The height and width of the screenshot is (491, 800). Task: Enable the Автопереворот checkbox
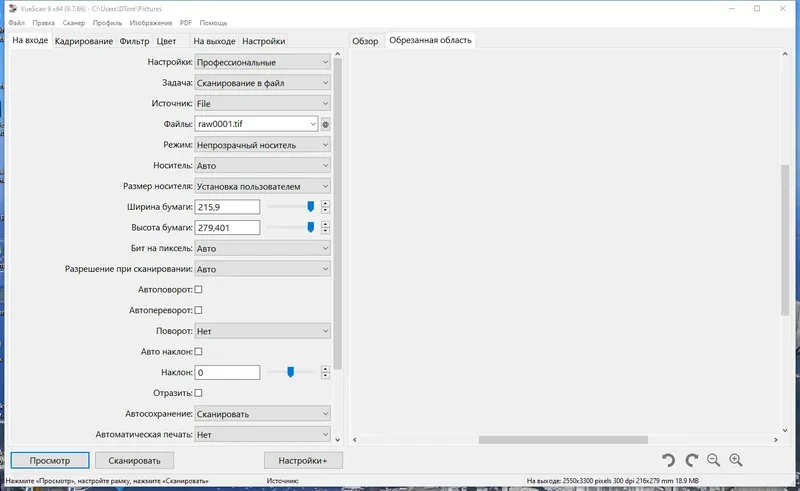(198, 310)
